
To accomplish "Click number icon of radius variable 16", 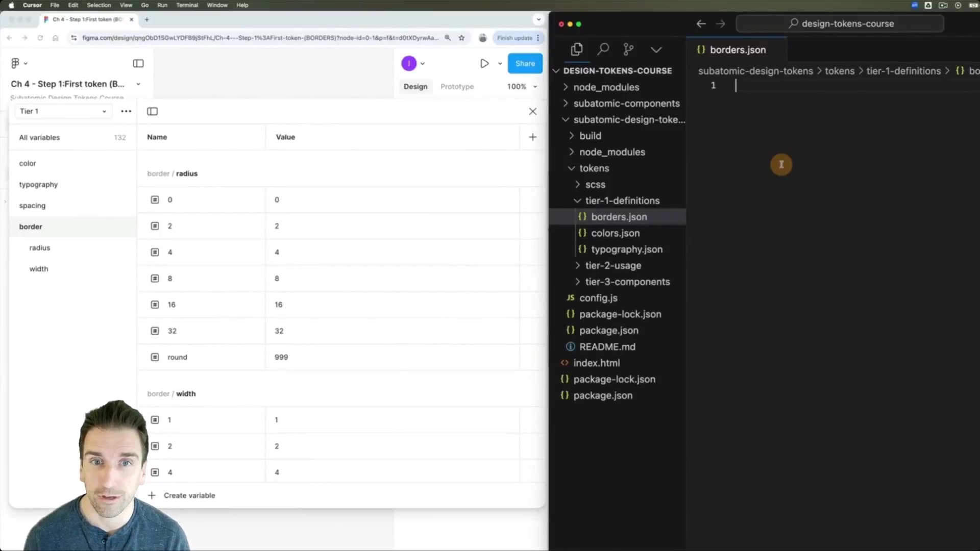I will [x=155, y=305].
